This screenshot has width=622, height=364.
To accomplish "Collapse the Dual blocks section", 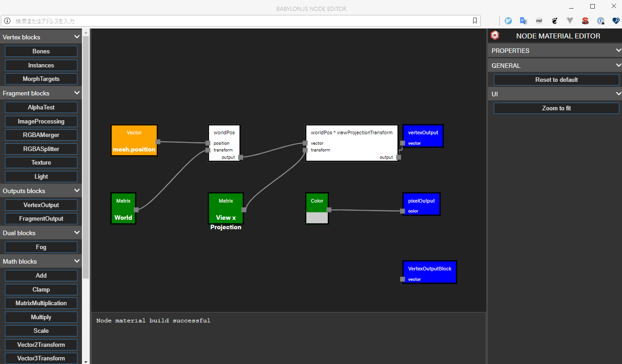I will tap(77, 233).
